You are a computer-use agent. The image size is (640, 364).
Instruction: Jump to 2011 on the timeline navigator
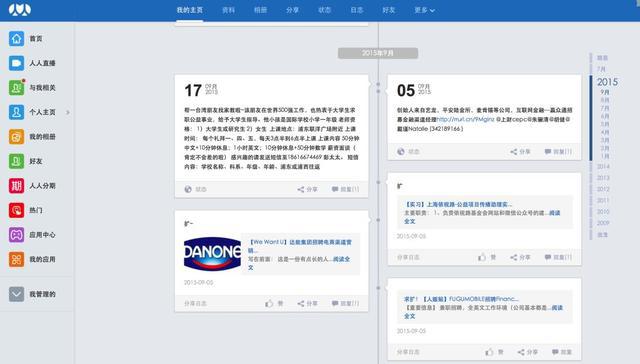click(x=603, y=200)
